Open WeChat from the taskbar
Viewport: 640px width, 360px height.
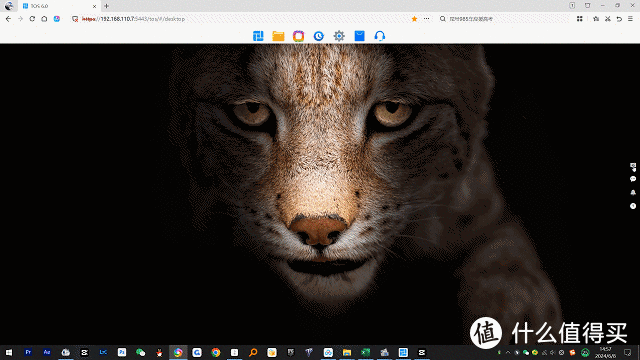click(140, 352)
